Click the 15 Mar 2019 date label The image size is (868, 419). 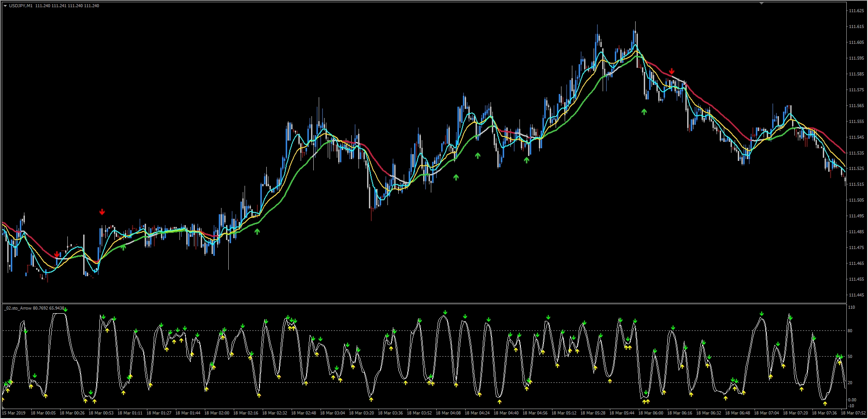pyautogui.click(x=14, y=413)
